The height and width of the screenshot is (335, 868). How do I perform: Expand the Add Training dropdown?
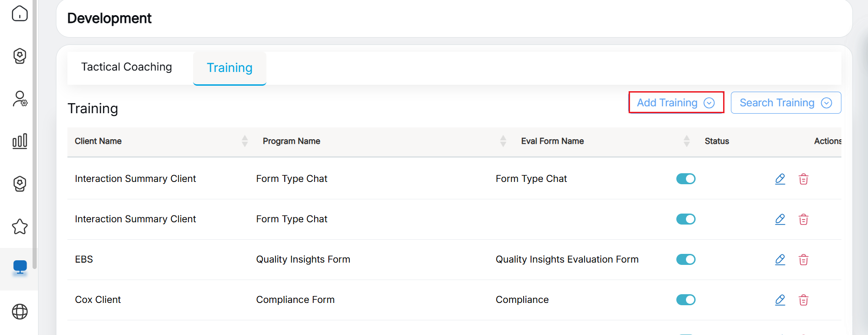[x=675, y=103]
